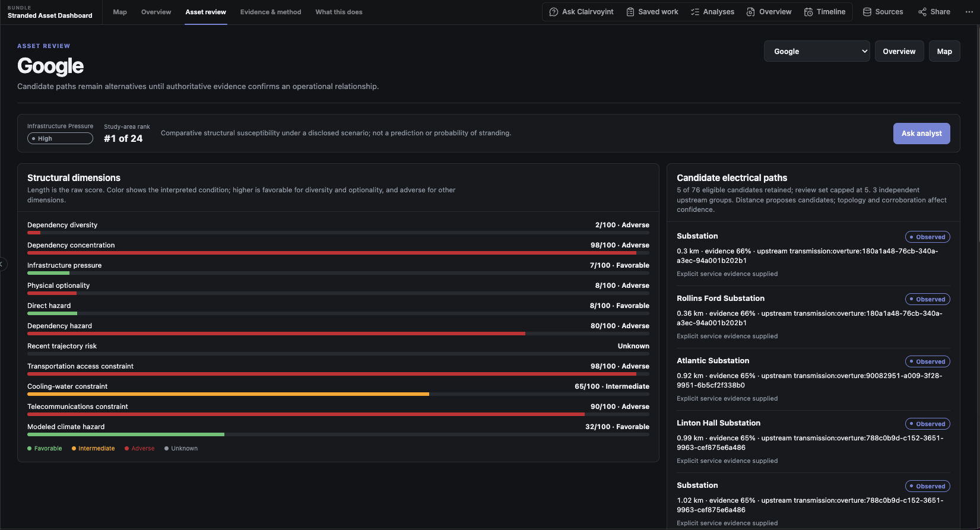Open the What this does tab
980x530 pixels.
[339, 12]
